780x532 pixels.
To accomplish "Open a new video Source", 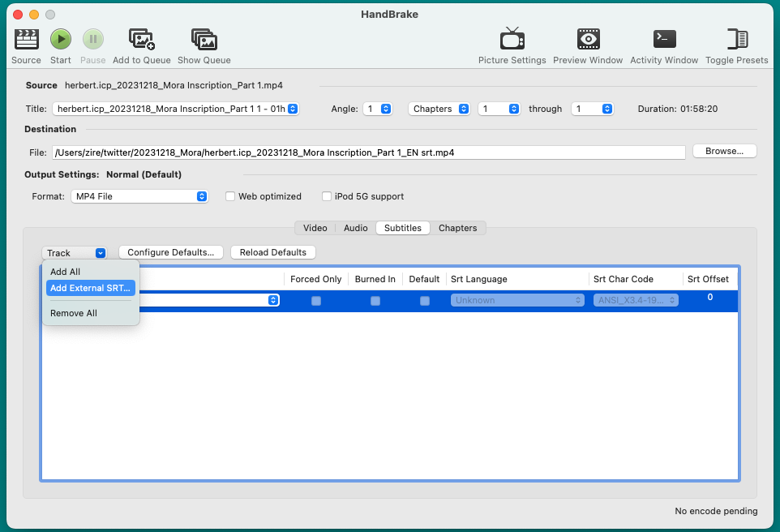I will (25, 45).
